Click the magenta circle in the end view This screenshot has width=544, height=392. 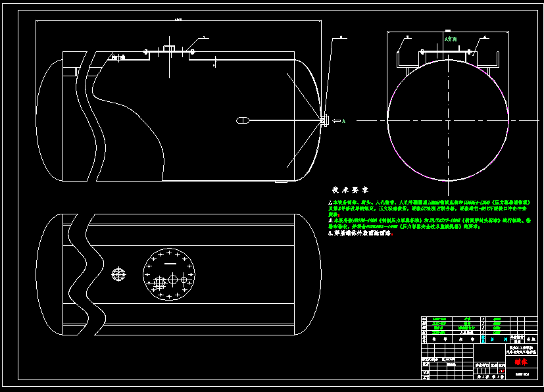[x=448, y=120]
